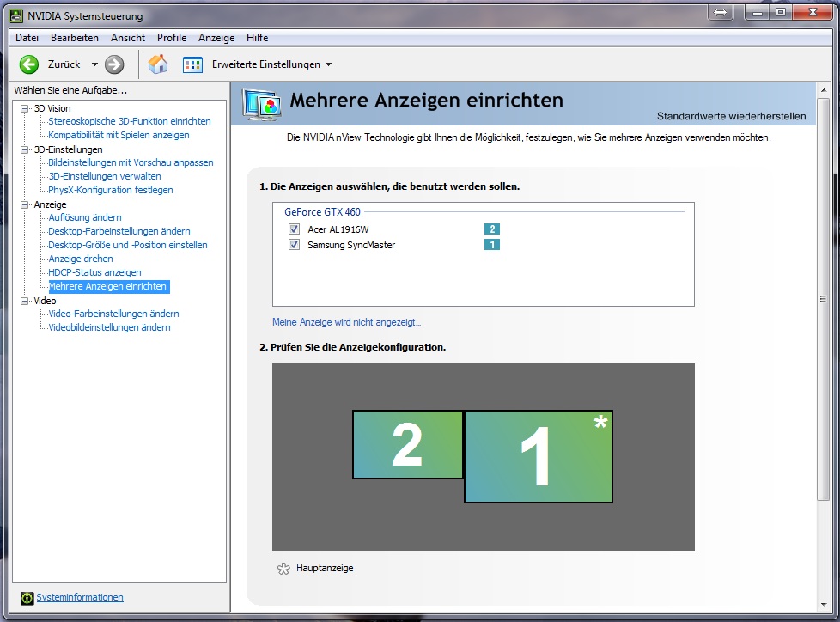The image size is (840, 622).
Task: Click the GeForce GTX 460 group label
Action: [322, 212]
